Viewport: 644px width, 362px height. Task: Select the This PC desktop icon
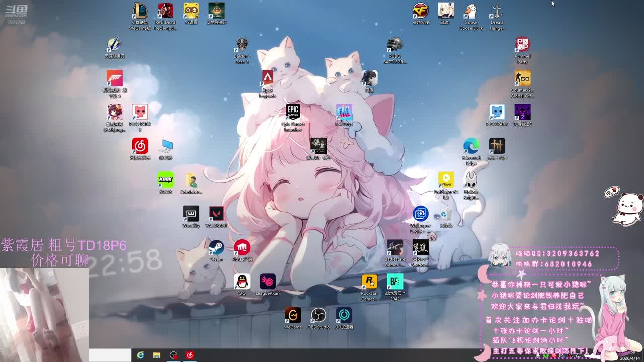pos(166,149)
